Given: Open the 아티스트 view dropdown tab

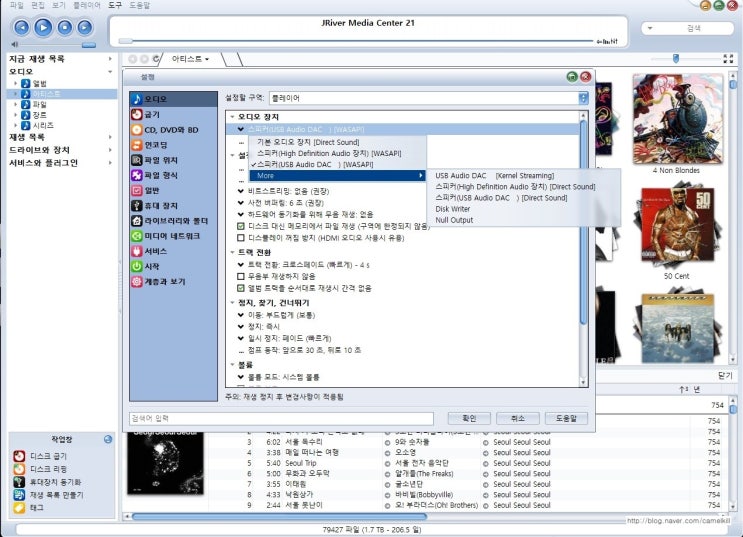Looking at the screenshot, I should (190, 59).
